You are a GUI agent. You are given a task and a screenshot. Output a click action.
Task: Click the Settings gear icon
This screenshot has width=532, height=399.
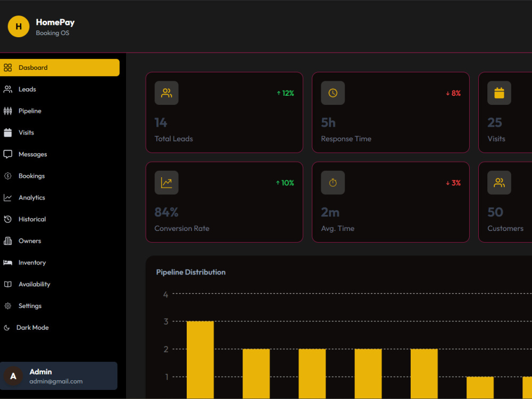(8, 306)
